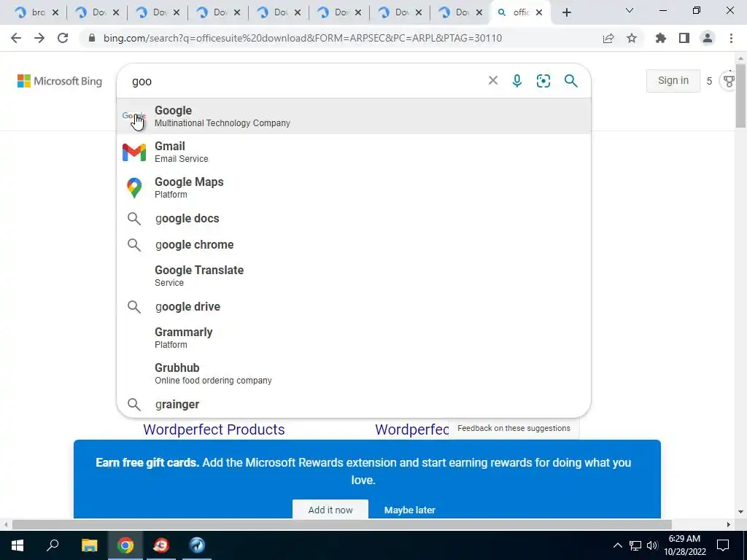Click the vertical page scrollbar thumb
The image size is (747, 560).
coord(741,96)
